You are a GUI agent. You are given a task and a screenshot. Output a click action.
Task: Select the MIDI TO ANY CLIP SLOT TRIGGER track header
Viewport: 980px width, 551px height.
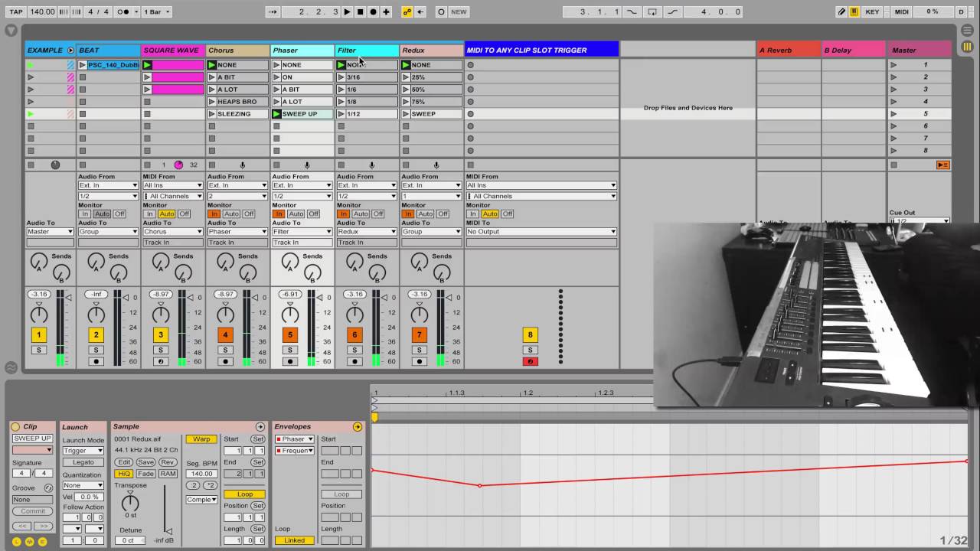click(541, 51)
